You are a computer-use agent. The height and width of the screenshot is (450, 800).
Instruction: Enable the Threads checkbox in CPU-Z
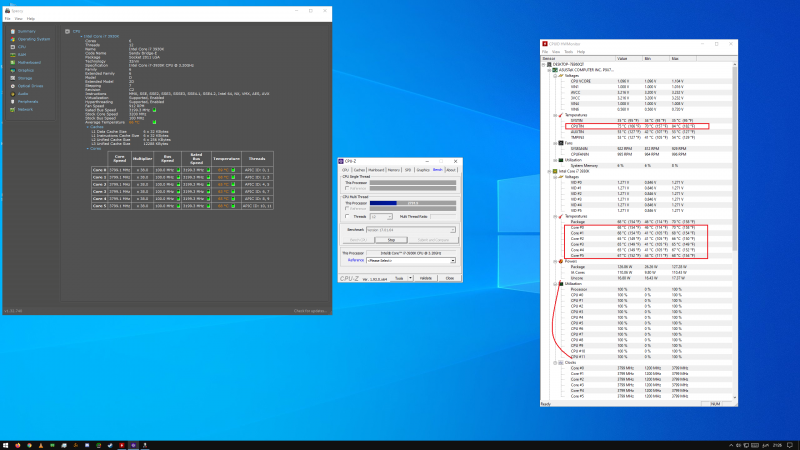346,215
